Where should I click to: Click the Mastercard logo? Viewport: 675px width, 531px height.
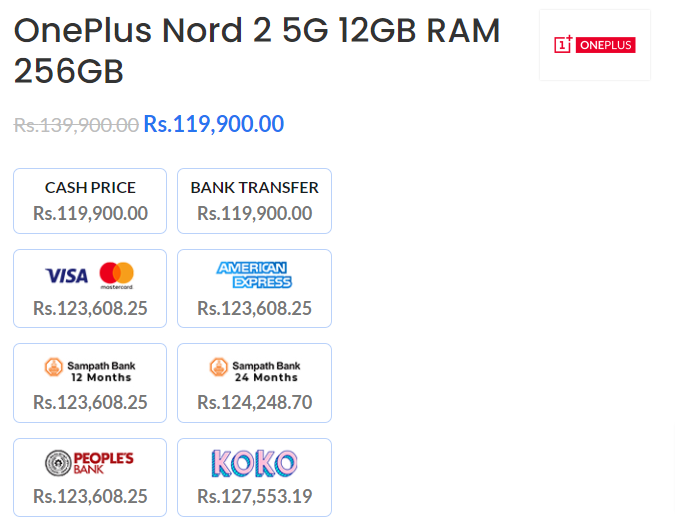pos(117,275)
